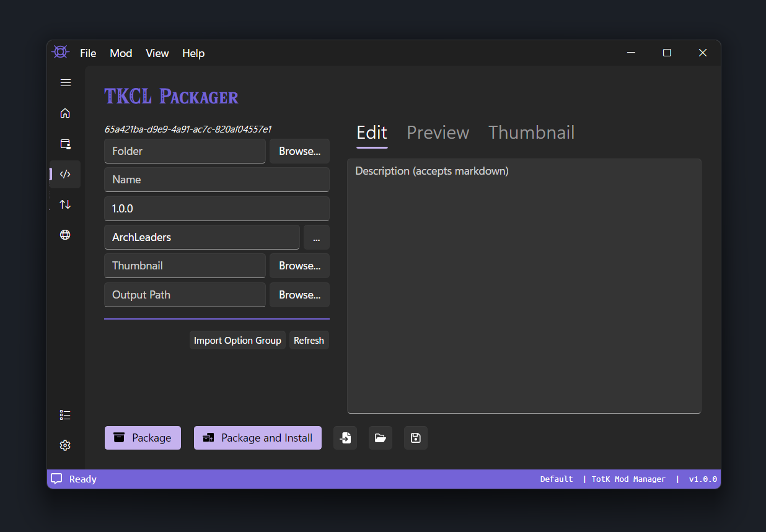Click the import file icon button
The image size is (766, 532).
pos(345,438)
